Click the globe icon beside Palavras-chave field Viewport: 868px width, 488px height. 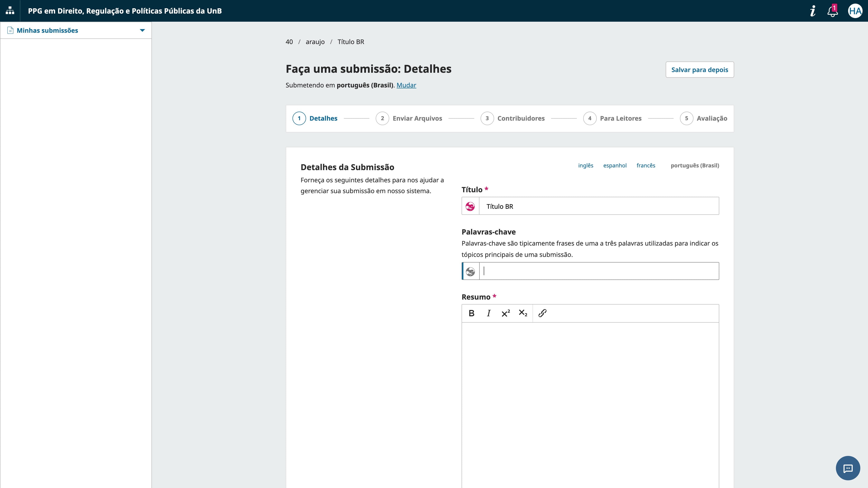coord(470,271)
